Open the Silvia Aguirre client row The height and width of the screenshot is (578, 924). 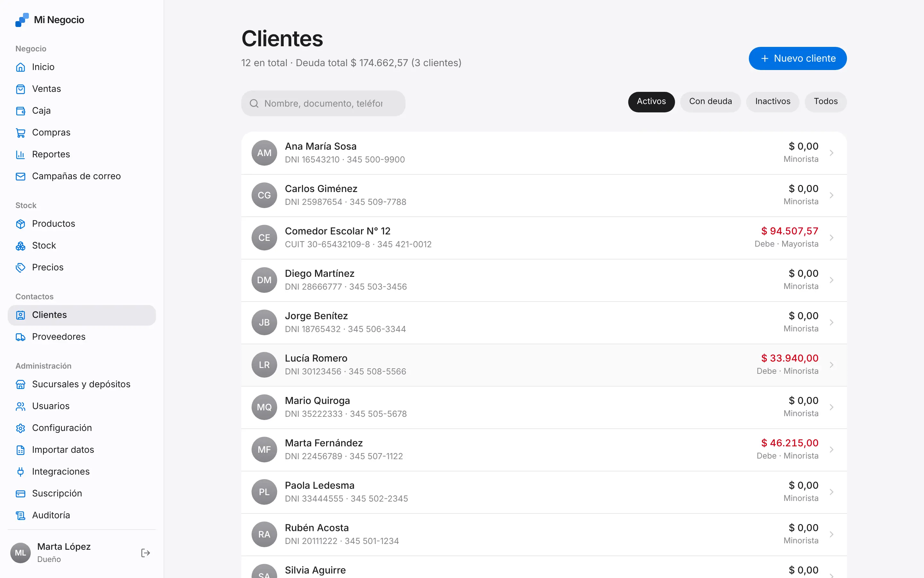click(544, 567)
